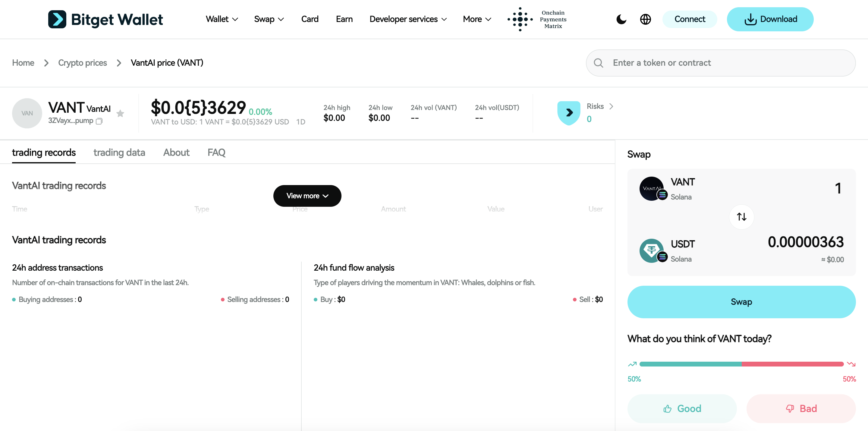
Task: Swap token direction using the arrows icon
Action: click(x=741, y=217)
